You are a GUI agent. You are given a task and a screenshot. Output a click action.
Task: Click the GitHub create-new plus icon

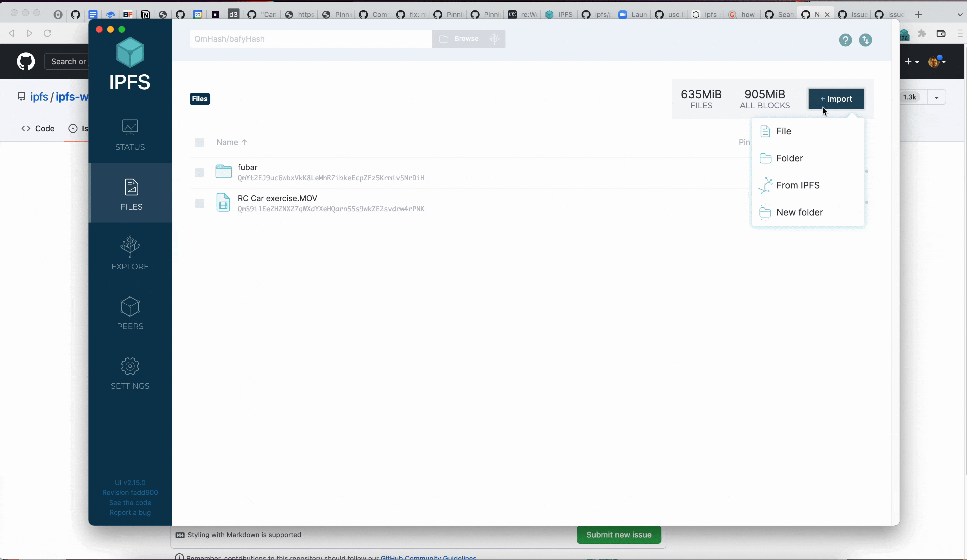(x=912, y=61)
